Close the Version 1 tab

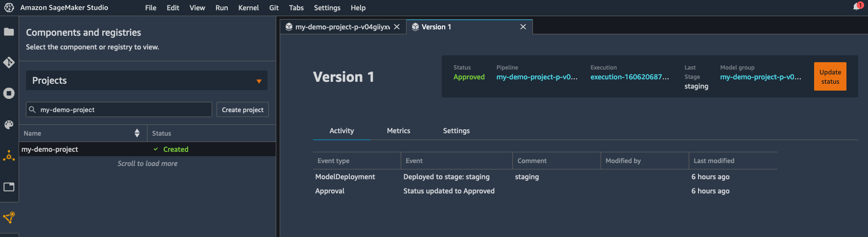(x=523, y=27)
